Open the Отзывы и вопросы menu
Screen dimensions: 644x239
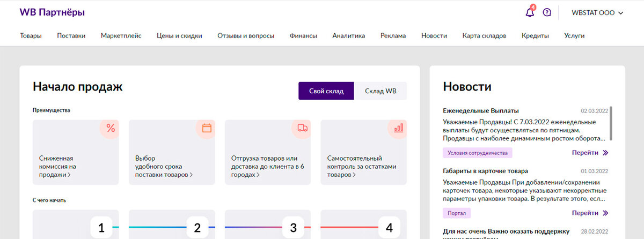pyautogui.click(x=246, y=36)
